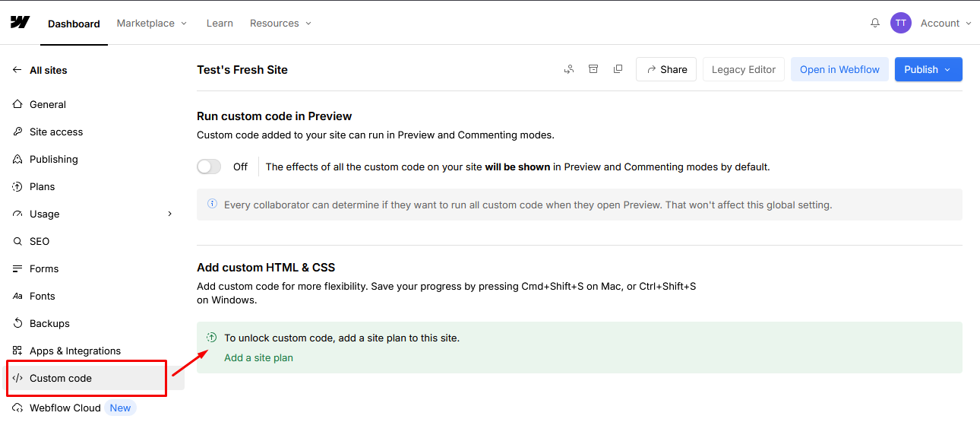Click the Webflow logo
Screen dimensions: 980x438
[20, 22]
